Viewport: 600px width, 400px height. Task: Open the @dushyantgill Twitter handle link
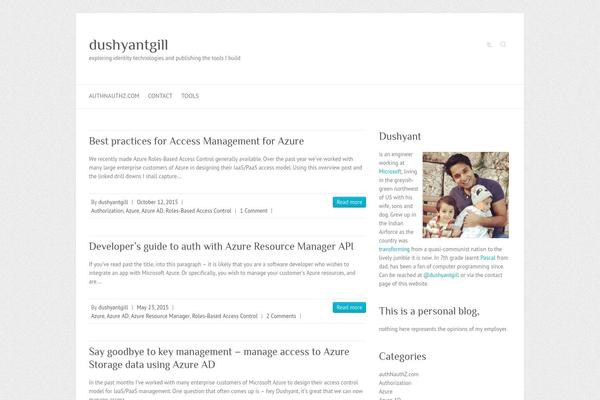click(x=441, y=275)
